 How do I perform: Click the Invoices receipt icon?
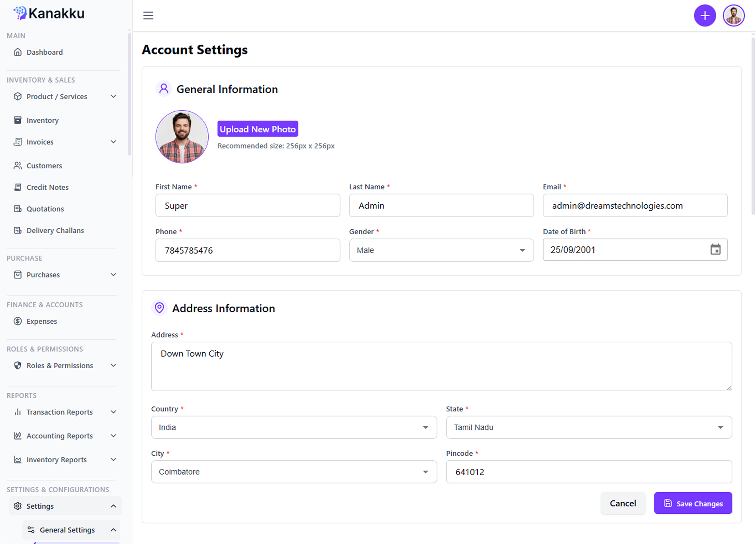tap(18, 142)
